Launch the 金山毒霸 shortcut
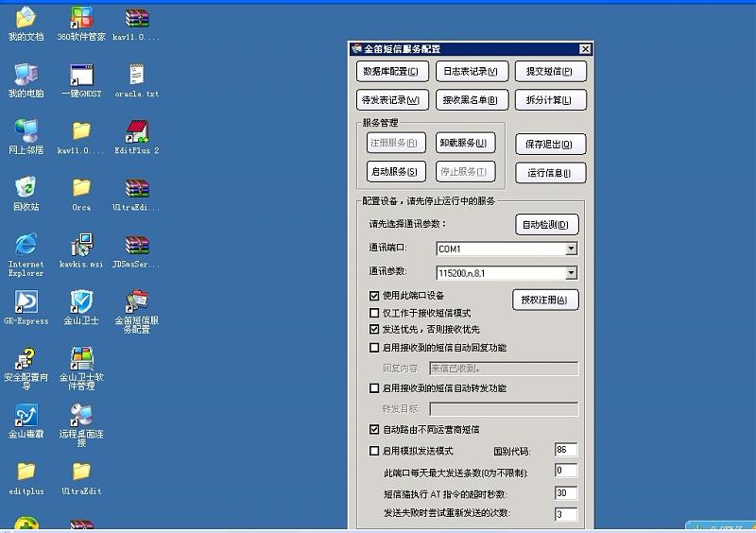The height and width of the screenshot is (533, 756). click(26, 421)
